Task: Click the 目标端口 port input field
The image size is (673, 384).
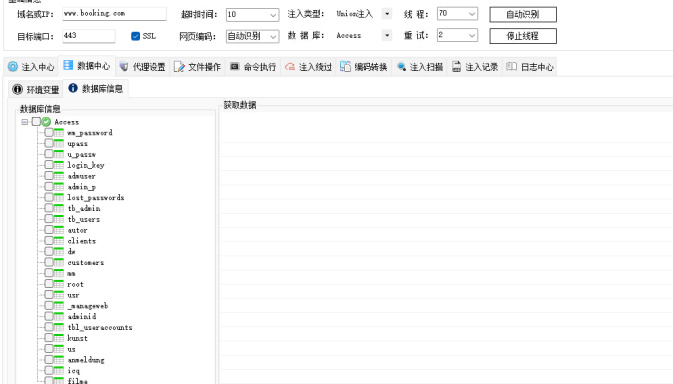Action: point(88,36)
